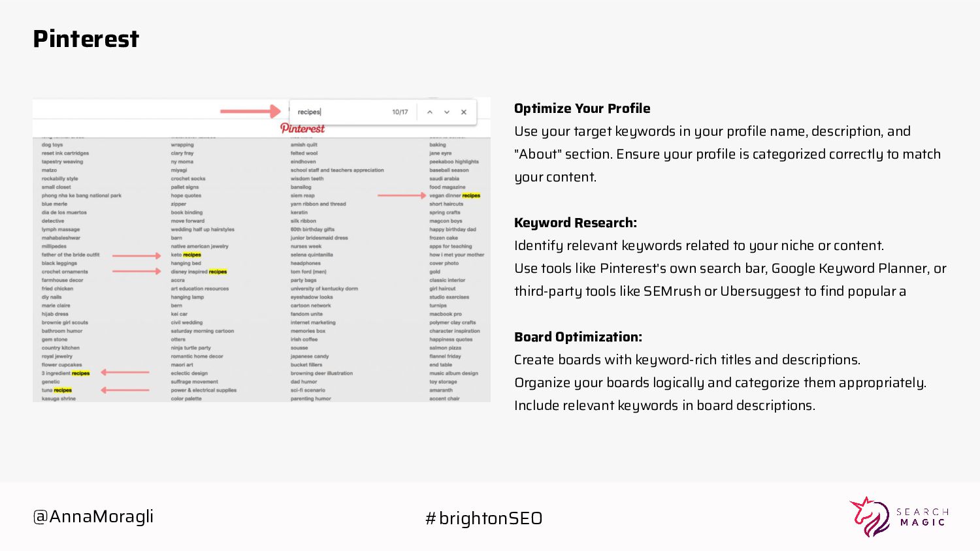980x551 pixels.
Task: Click 'phong nha ke bang national park'
Action: [82, 196]
